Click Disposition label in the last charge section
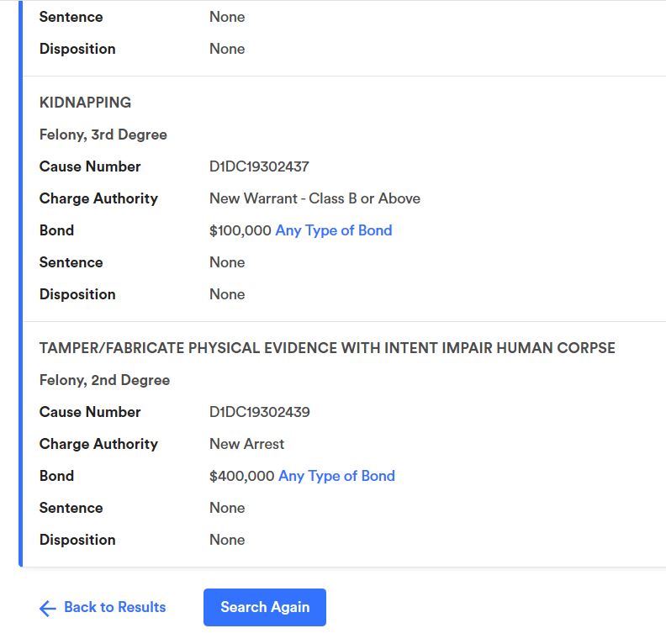The width and height of the screenshot is (666, 644). [x=77, y=540]
